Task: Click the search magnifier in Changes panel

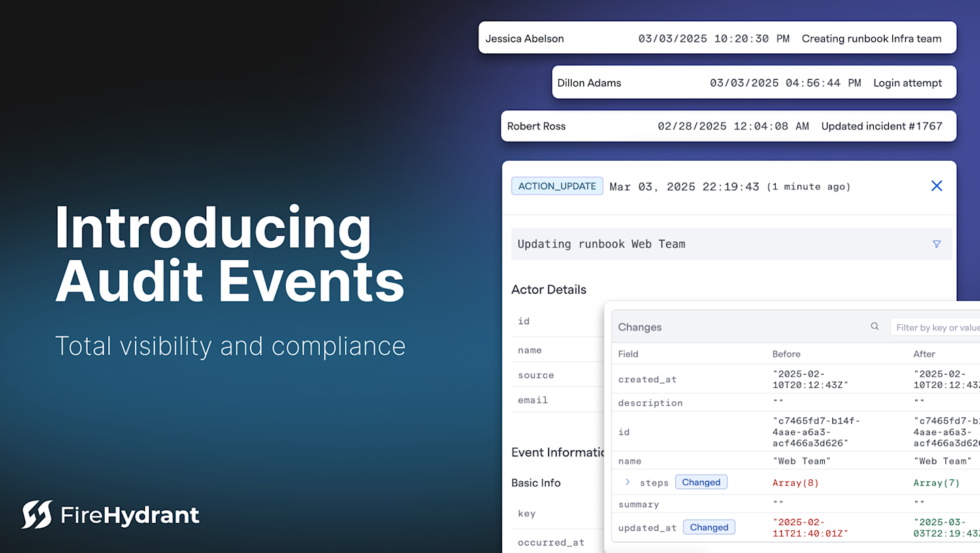Action: (x=875, y=327)
